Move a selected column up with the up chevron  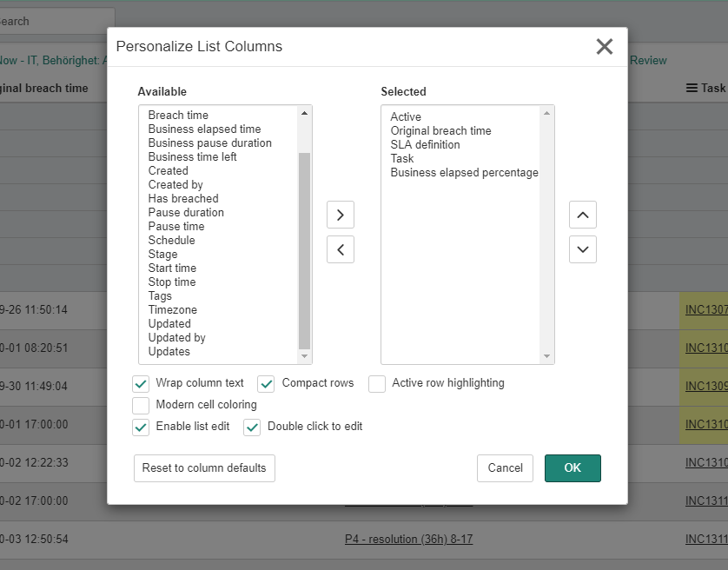(583, 215)
